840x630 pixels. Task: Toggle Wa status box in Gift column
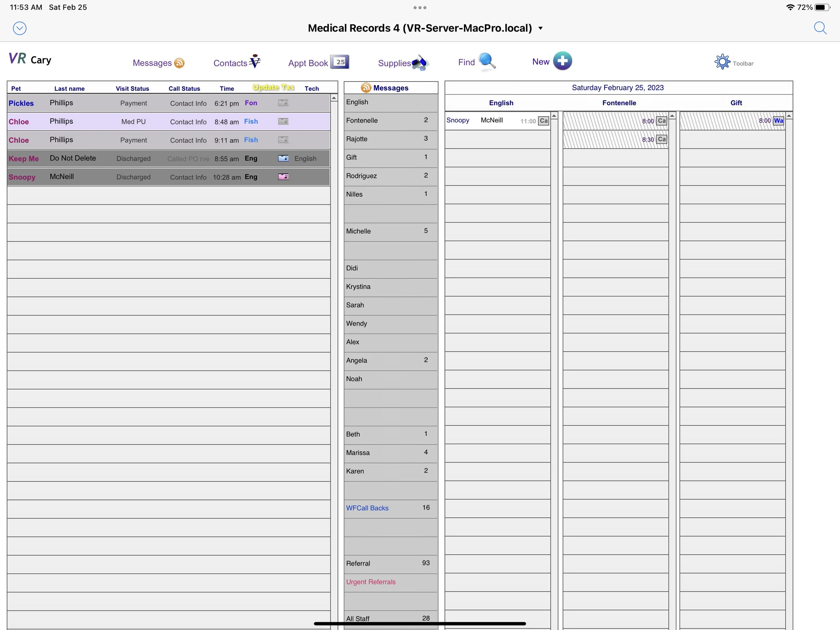click(778, 121)
